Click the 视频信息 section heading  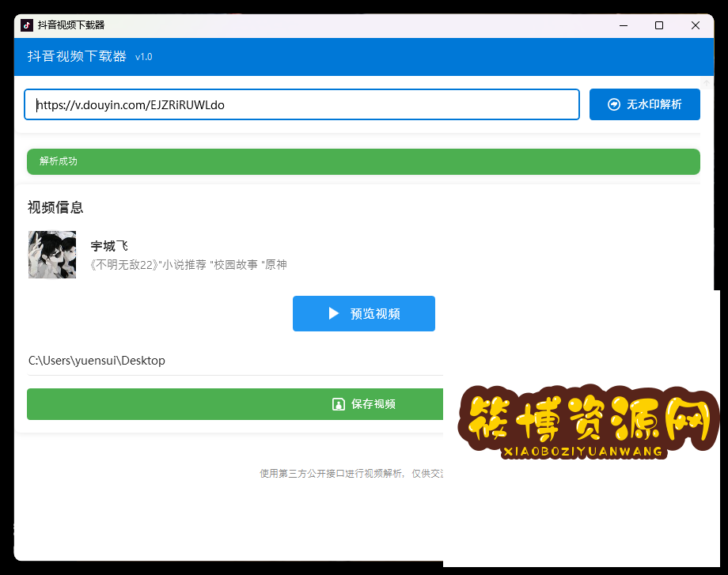click(55, 207)
